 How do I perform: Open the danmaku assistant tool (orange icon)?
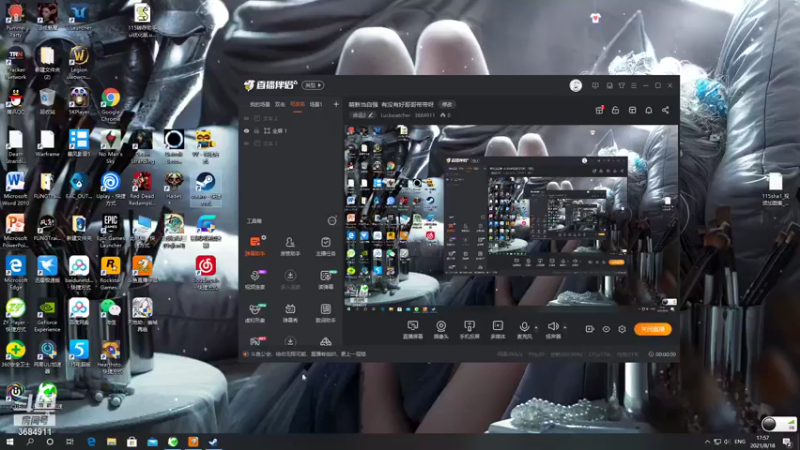coord(255,245)
